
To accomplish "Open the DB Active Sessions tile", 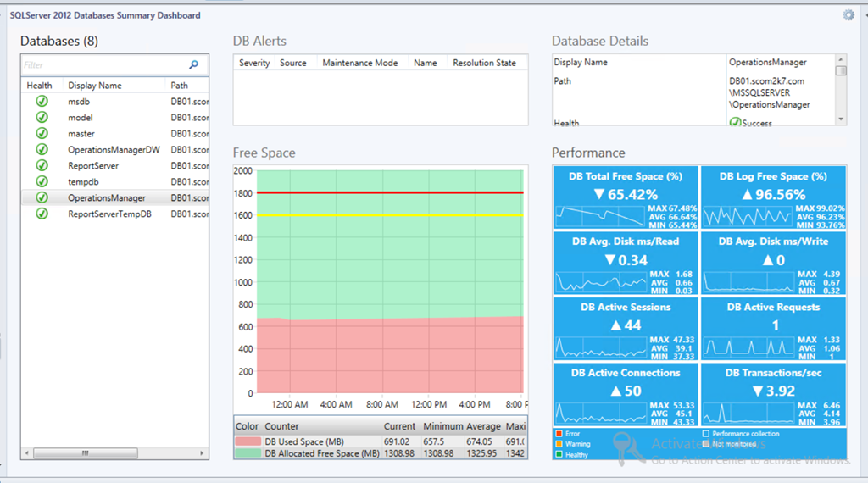I will pyautogui.click(x=626, y=329).
